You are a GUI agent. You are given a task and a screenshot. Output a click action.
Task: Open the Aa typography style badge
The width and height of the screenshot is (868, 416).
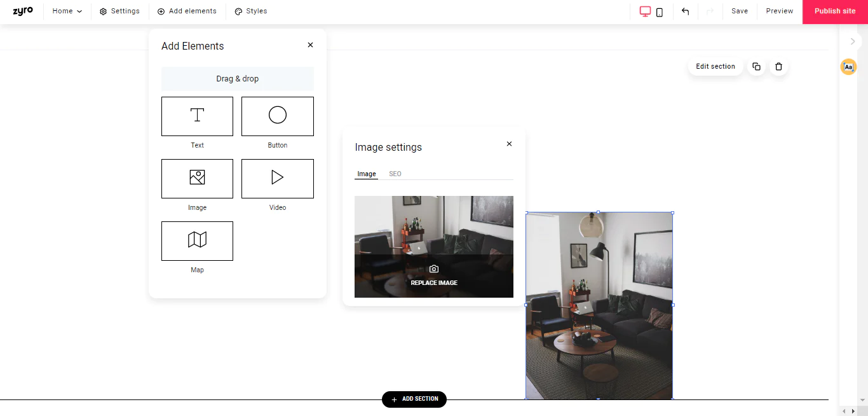(x=848, y=67)
